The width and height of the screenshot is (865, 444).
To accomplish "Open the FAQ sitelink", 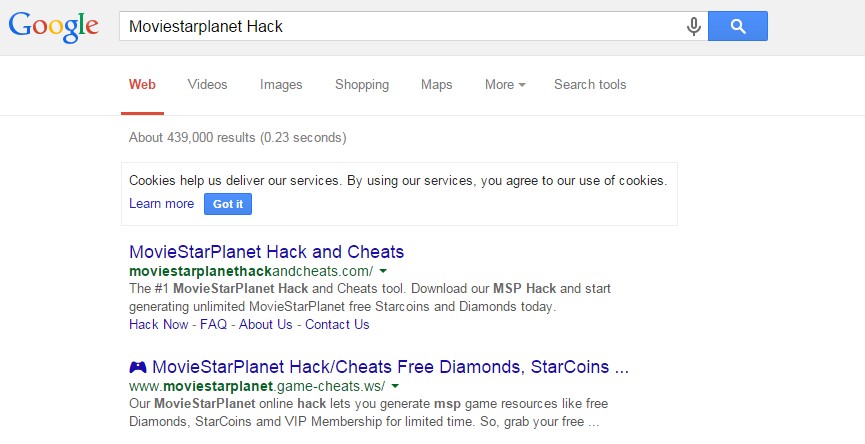I will 213,324.
